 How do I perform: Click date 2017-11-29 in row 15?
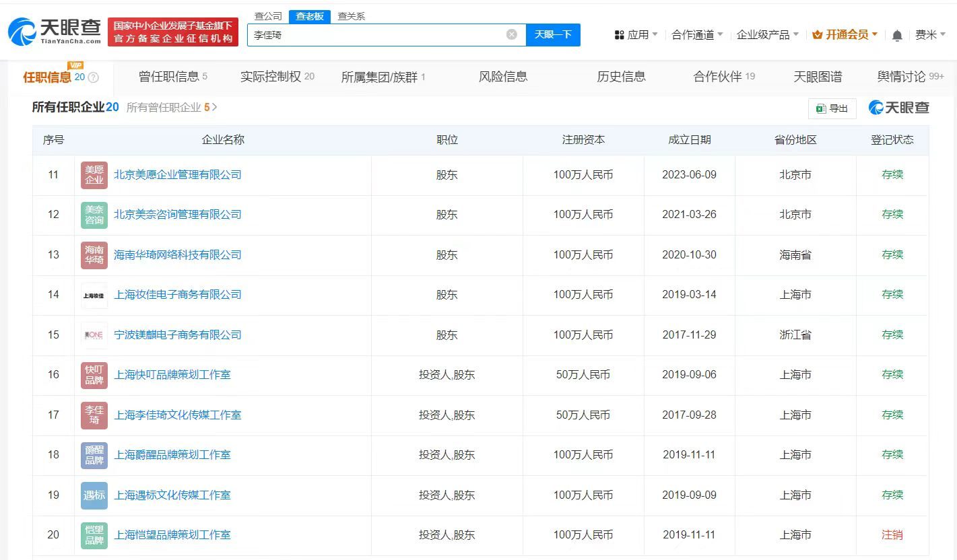pyautogui.click(x=689, y=335)
